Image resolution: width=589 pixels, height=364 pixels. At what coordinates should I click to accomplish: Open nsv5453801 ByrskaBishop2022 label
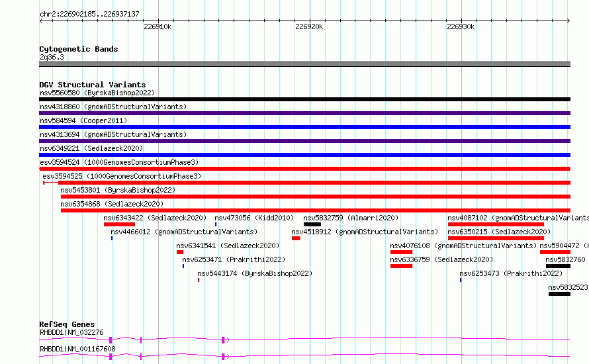click(x=118, y=190)
